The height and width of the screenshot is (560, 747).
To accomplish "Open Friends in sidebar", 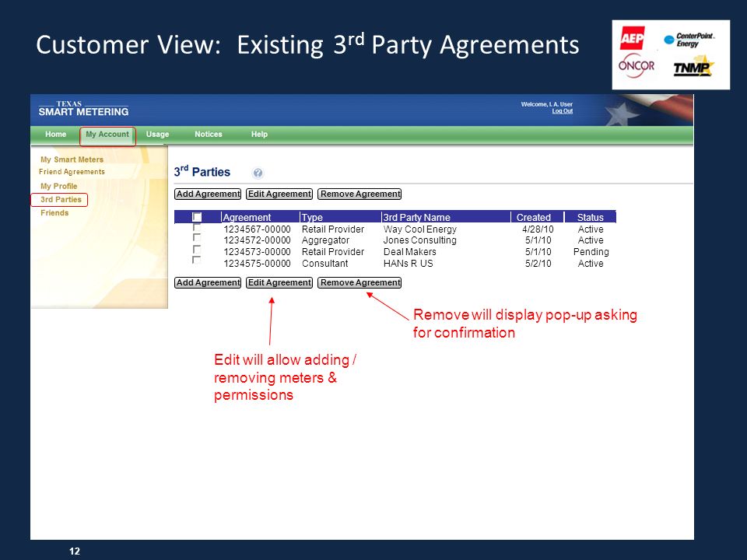I will point(54,213).
